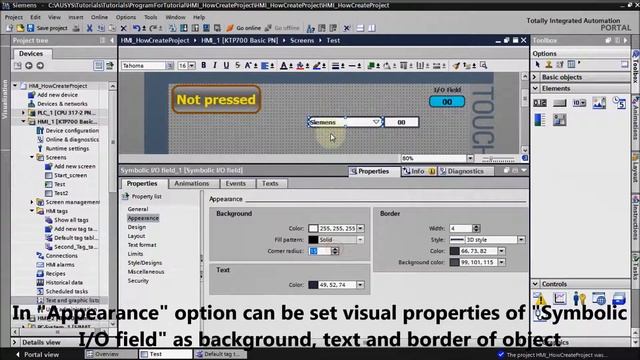
Task: Toggle Italic text formatting
Action: (x=215, y=65)
